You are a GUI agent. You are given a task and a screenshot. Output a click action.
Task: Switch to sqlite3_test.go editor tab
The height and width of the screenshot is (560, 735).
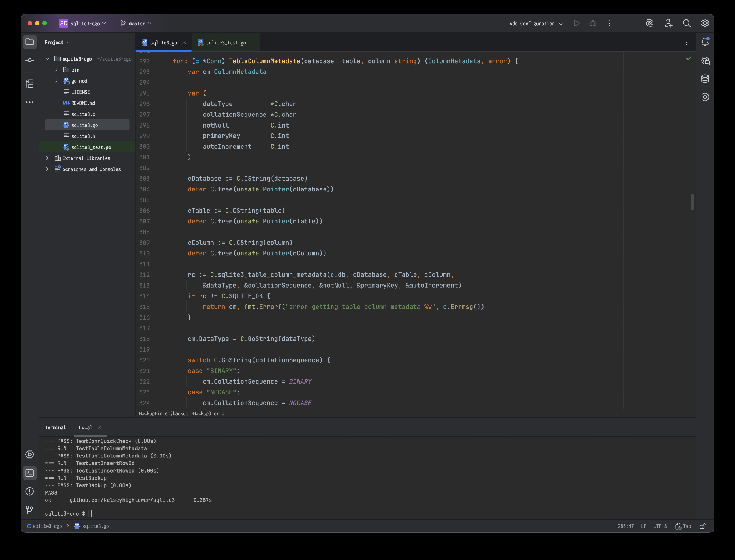(x=226, y=43)
